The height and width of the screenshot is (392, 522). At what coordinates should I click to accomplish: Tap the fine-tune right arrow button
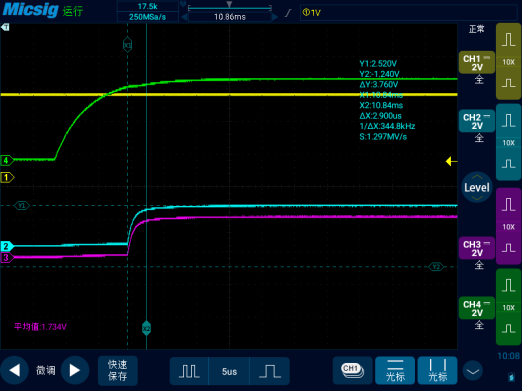click(75, 370)
